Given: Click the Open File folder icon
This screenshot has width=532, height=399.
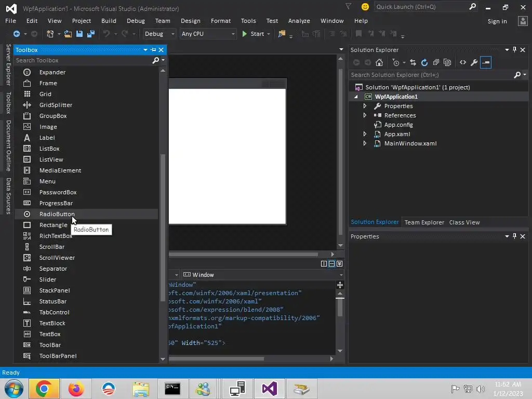Looking at the screenshot, I should 68,34.
